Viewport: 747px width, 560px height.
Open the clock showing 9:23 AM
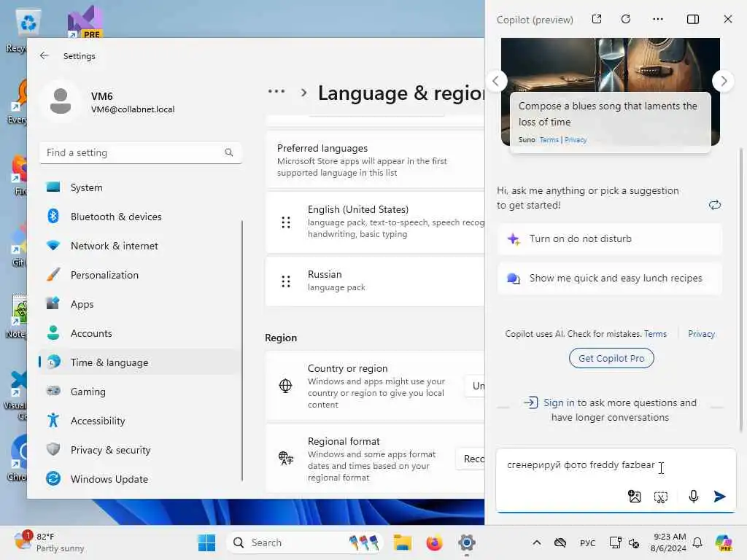pyautogui.click(x=669, y=542)
